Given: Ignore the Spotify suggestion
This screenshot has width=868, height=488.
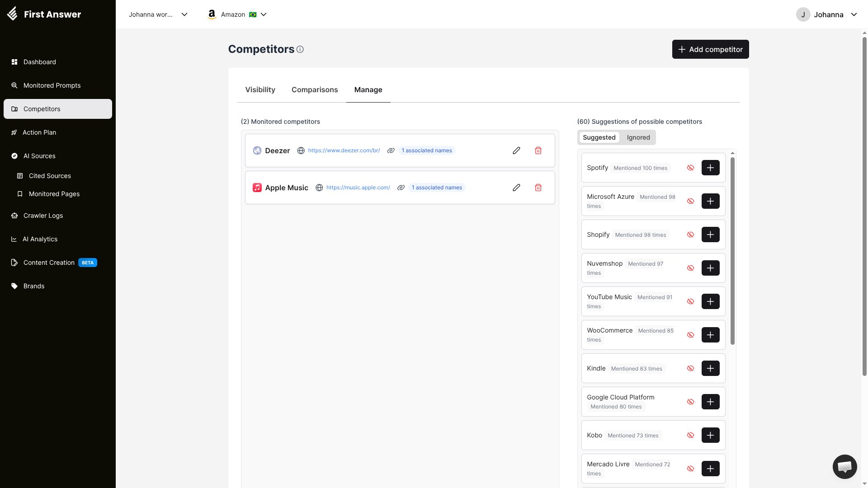Looking at the screenshot, I should click(690, 168).
